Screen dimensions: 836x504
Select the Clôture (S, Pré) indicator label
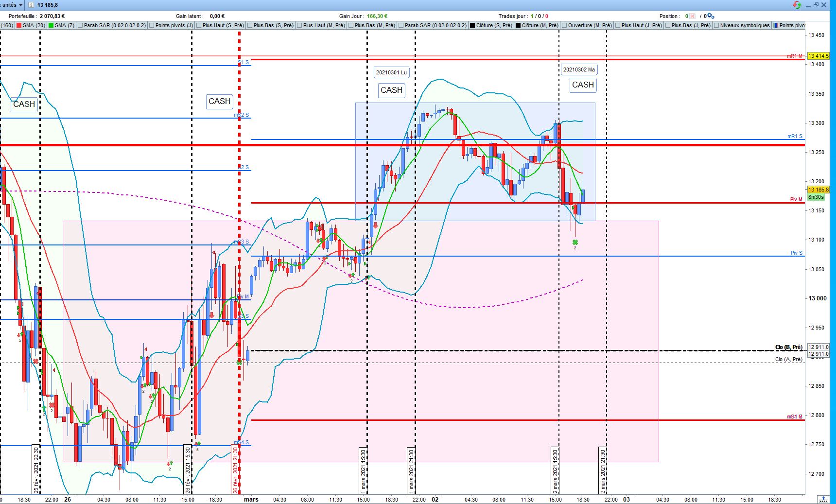[494, 25]
